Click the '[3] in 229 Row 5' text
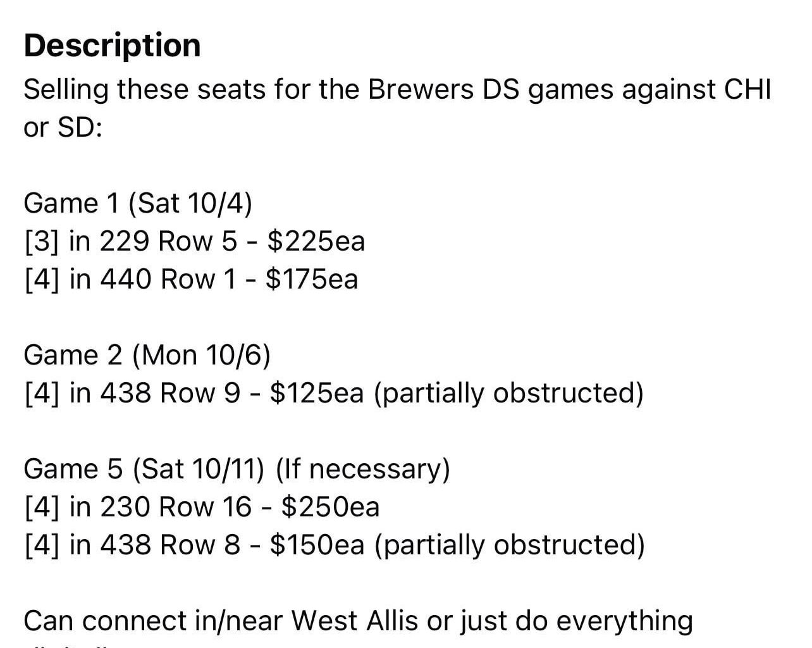 click(x=131, y=241)
